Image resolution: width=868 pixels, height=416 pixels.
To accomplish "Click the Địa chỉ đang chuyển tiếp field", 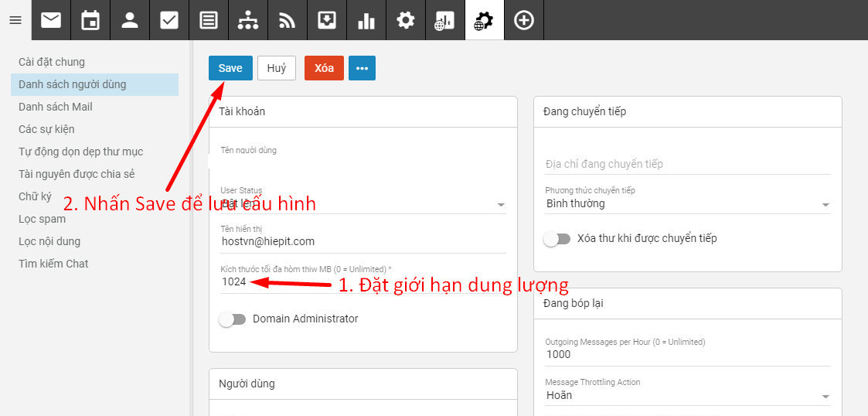I will click(x=687, y=164).
